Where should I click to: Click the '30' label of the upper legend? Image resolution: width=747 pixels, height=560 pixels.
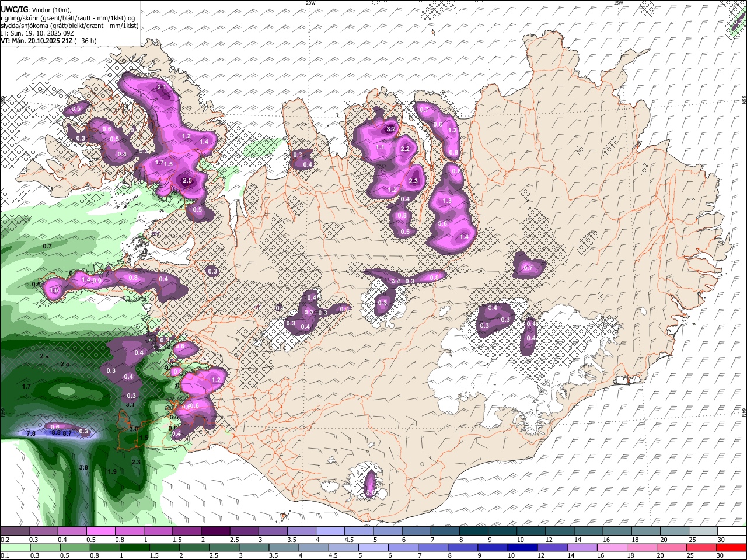pos(721,540)
